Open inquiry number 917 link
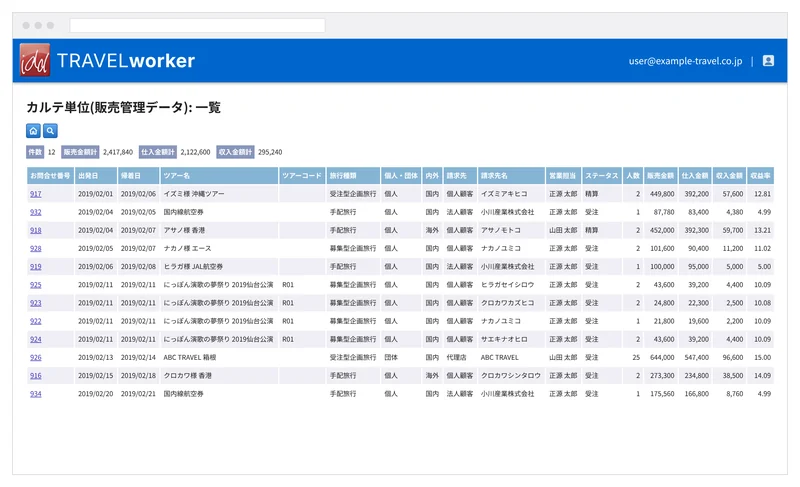Screen dimensions: 800x487 36,194
